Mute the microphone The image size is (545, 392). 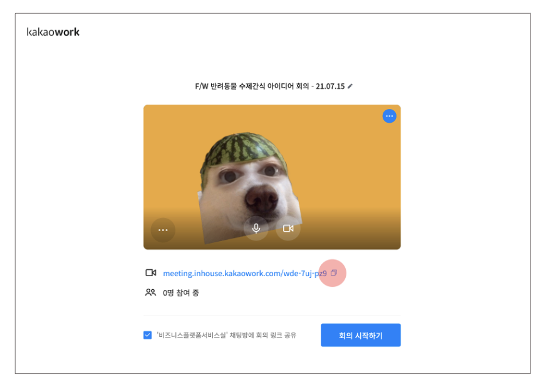(x=256, y=229)
